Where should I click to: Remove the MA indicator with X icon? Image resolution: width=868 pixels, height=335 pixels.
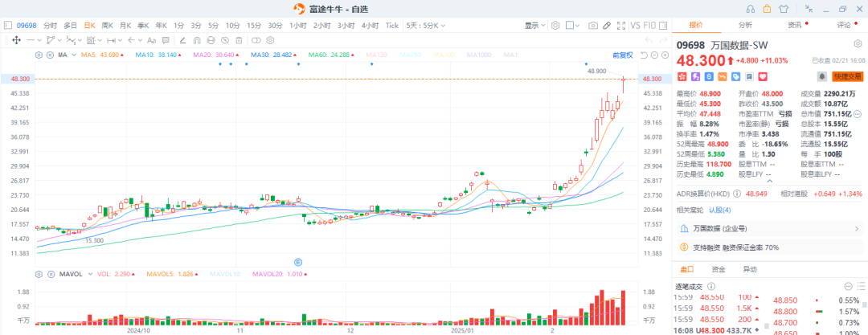tap(50, 55)
